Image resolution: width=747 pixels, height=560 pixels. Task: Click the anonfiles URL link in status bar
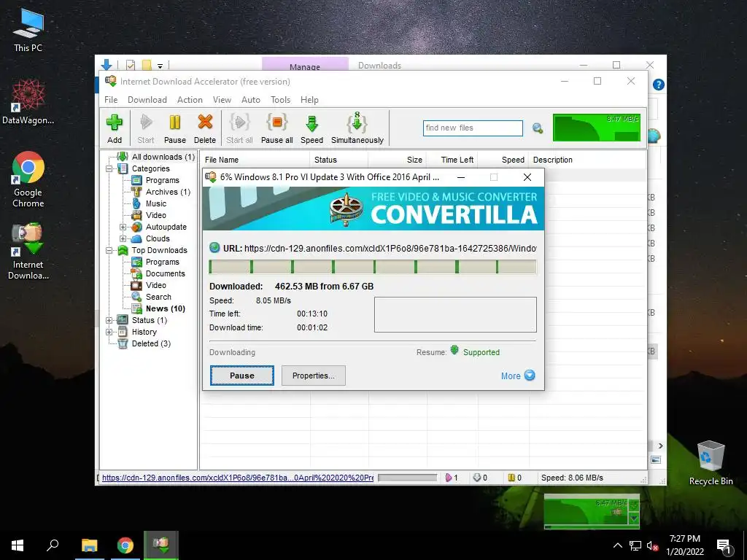(238, 478)
